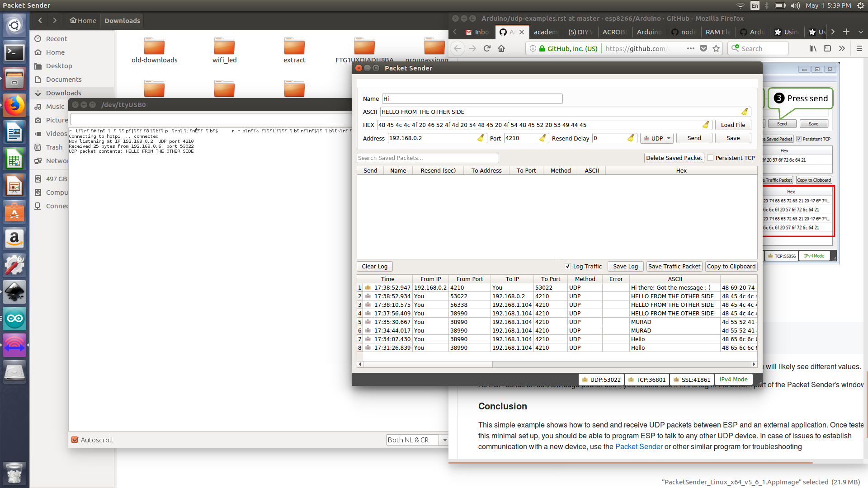Open System Settings tools icon in dock
Screen dimensions: 868x488
tap(14, 265)
